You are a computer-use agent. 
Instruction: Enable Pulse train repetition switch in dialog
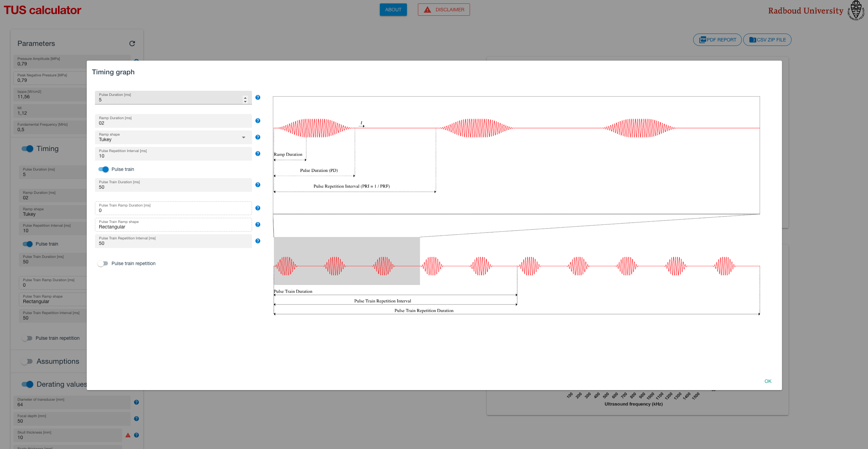tap(103, 263)
